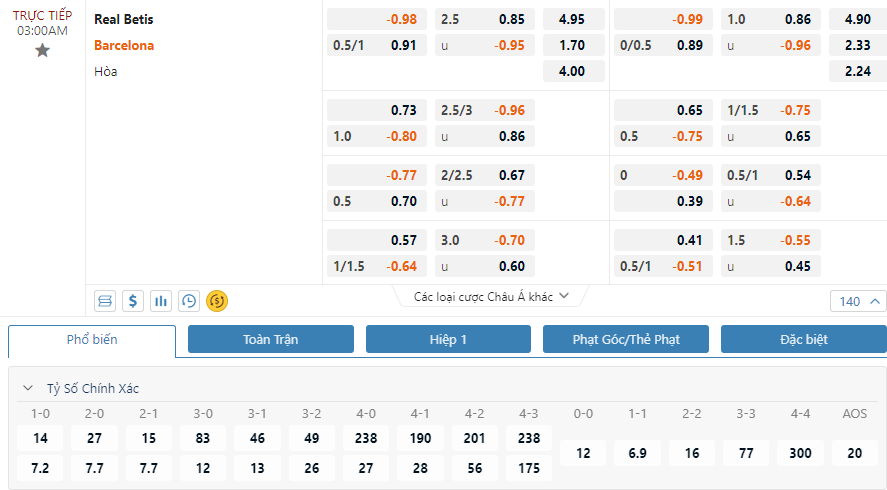Switch to the 'Đặc biệt' tab
This screenshot has height=490, width=887.
click(803, 340)
